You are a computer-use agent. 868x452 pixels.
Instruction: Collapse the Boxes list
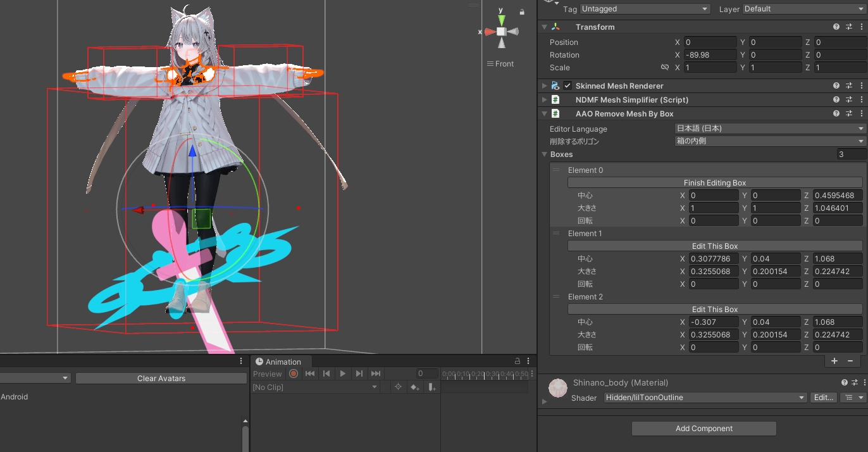tap(544, 154)
